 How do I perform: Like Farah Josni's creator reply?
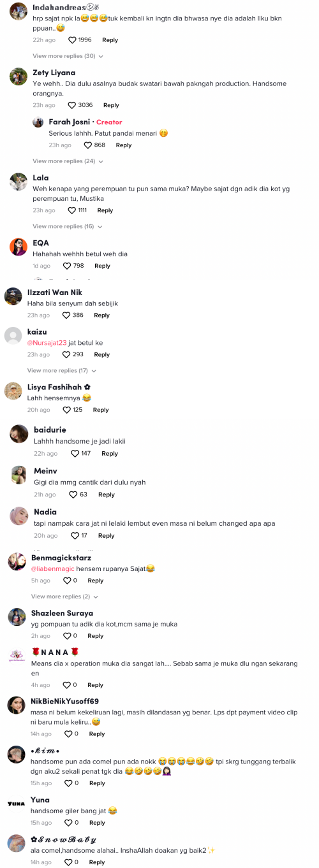[x=88, y=145]
